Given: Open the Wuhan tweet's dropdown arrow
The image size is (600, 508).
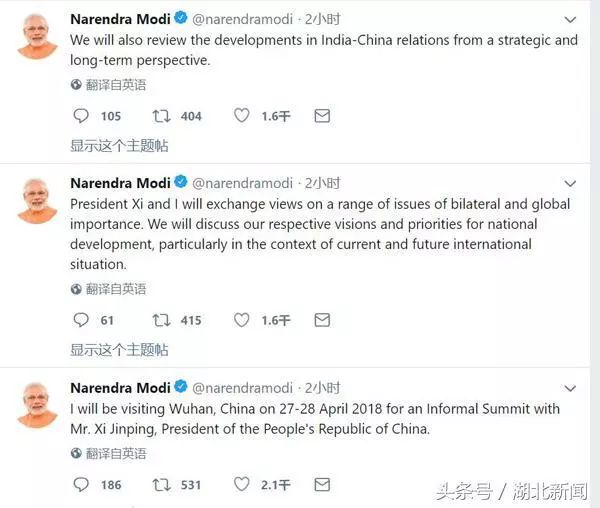Looking at the screenshot, I should pos(570,388).
